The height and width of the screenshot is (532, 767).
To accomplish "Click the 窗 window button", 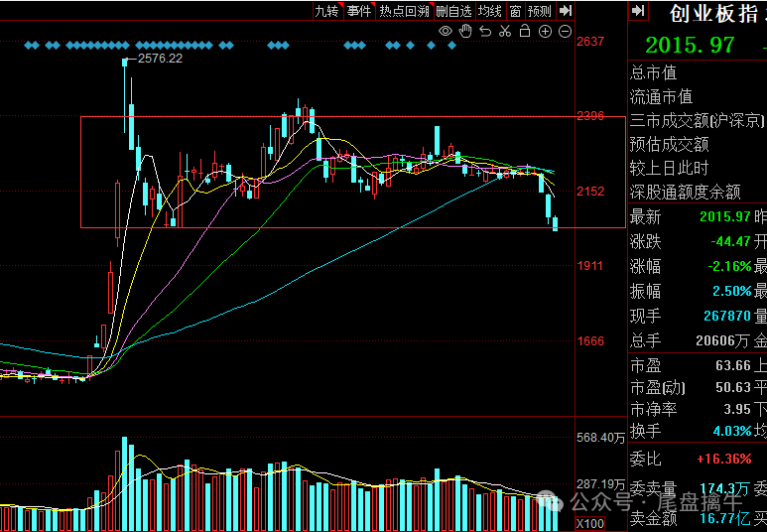I will point(515,11).
